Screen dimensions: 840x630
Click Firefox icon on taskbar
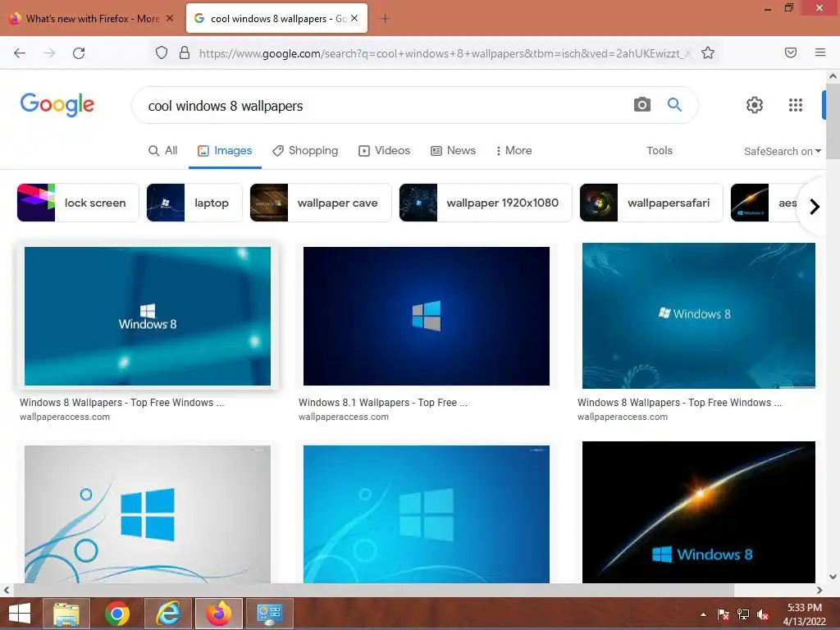pos(219,614)
